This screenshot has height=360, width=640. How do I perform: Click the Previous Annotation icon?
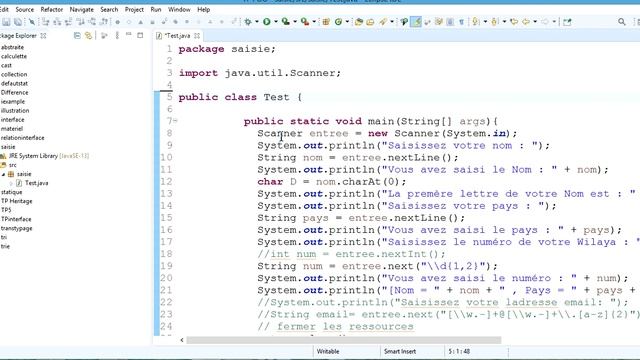pos(494,22)
